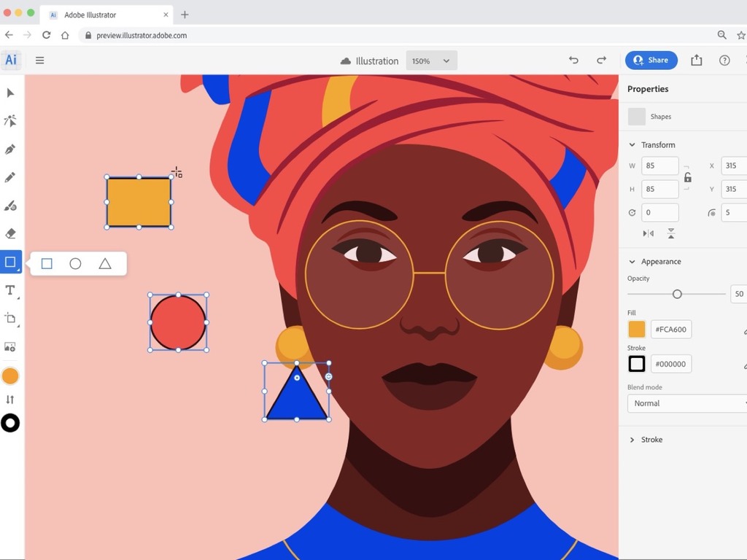Click the Stroke color swatch in Properties

[636, 364]
